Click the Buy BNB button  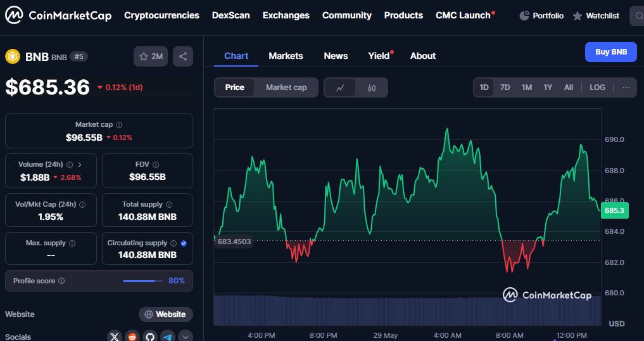[610, 52]
